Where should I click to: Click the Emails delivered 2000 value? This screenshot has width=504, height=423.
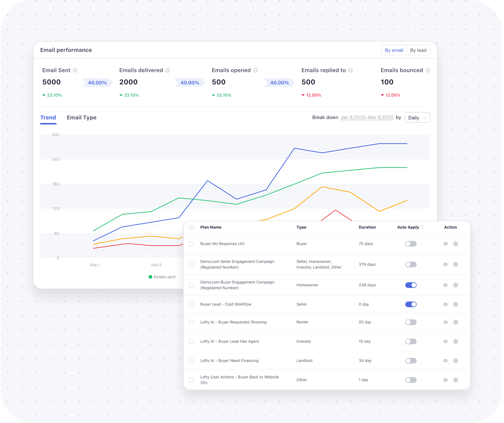128,82
